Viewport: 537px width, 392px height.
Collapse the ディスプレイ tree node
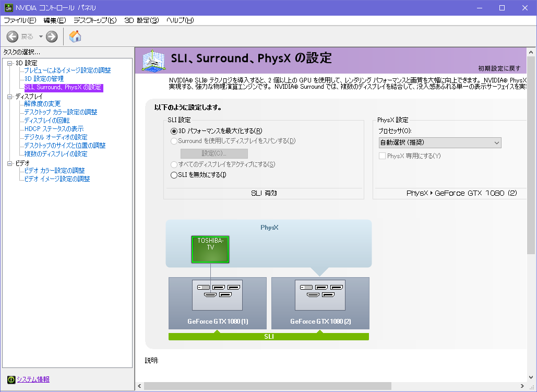[10, 97]
